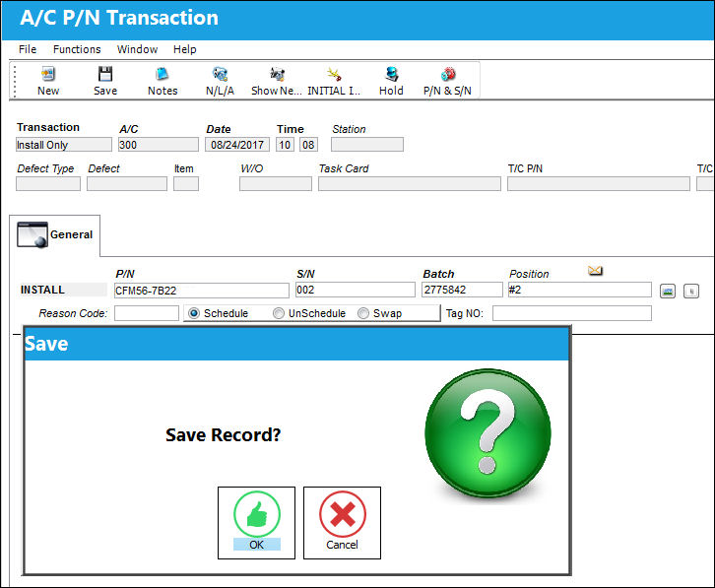This screenshot has width=715, height=588.
Task: Open the Functions menu
Action: [77, 49]
